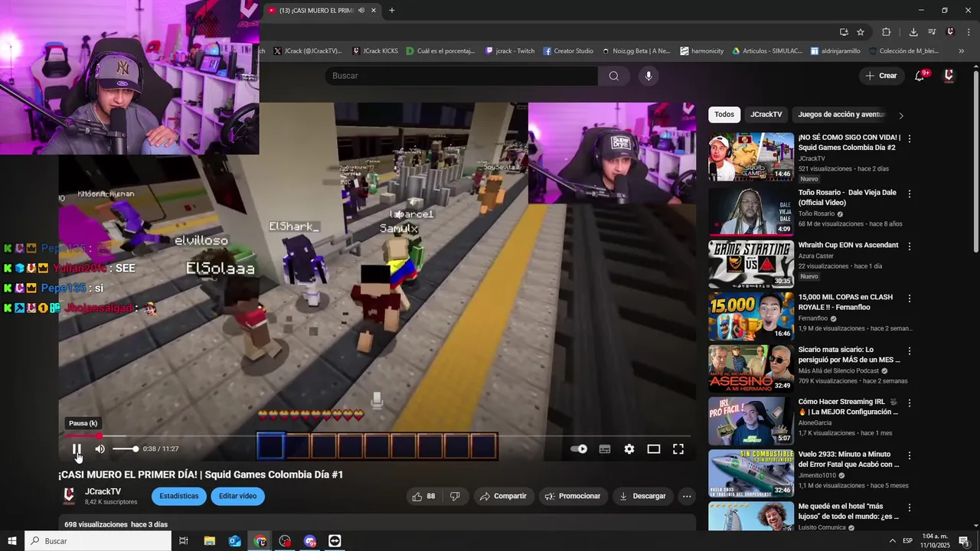Open options for Toño Rosario video
The height and width of the screenshot is (551, 980).
point(910,194)
